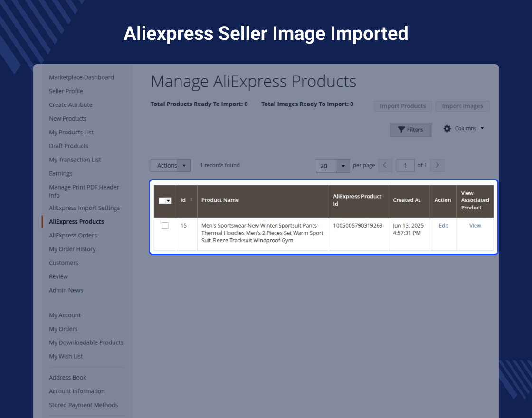Open the Actions dropdown
Viewport: 532px width, 418px height.
(171, 166)
